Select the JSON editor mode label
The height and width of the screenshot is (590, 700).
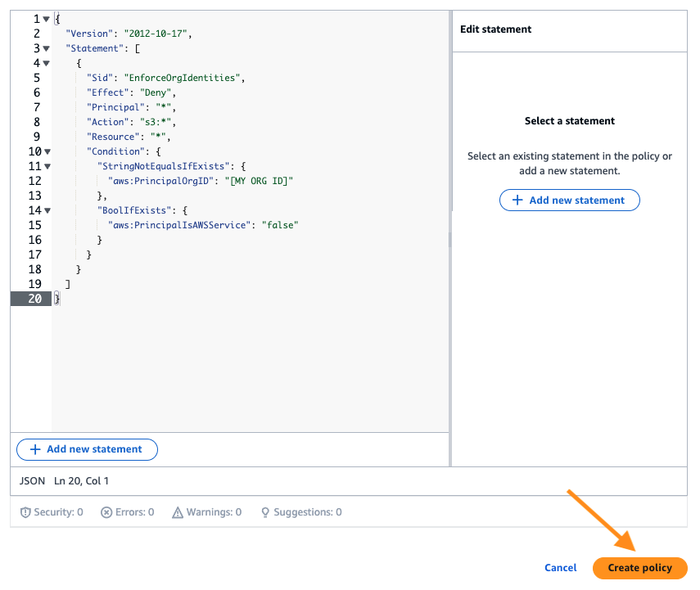coord(32,480)
